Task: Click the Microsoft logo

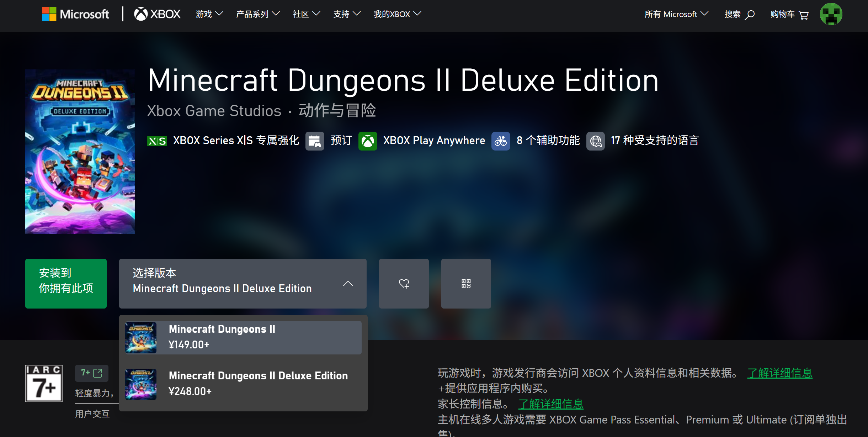Action: point(75,14)
